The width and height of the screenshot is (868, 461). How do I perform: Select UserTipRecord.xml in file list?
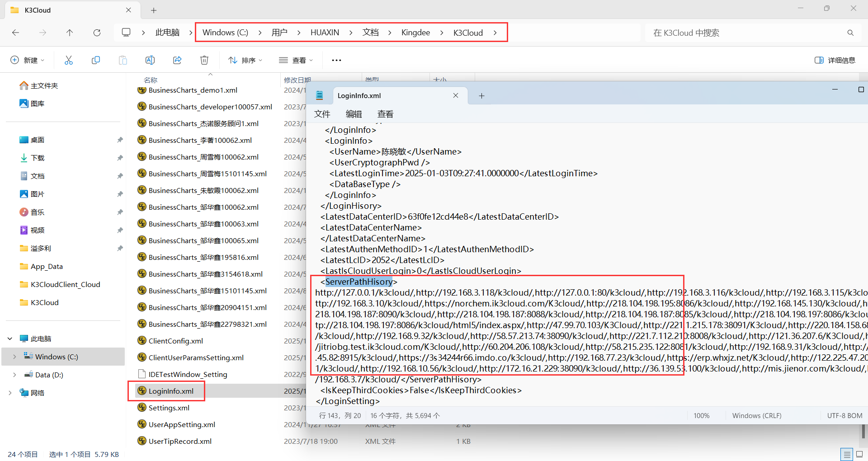tap(180, 441)
